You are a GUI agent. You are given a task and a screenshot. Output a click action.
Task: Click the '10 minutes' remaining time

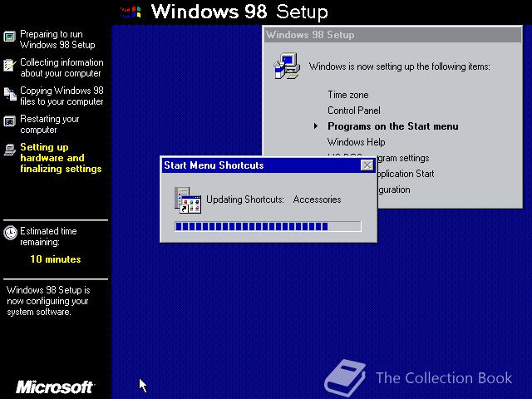coord(56,259)
